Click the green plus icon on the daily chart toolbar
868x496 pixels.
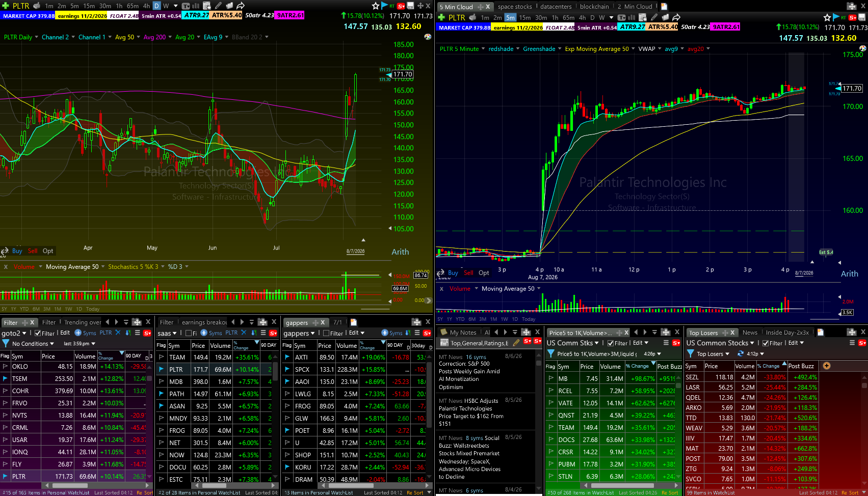[6, 6]
